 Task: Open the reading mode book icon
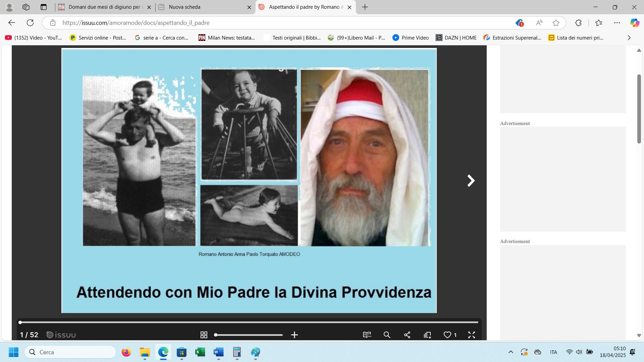tap(367, 335)
